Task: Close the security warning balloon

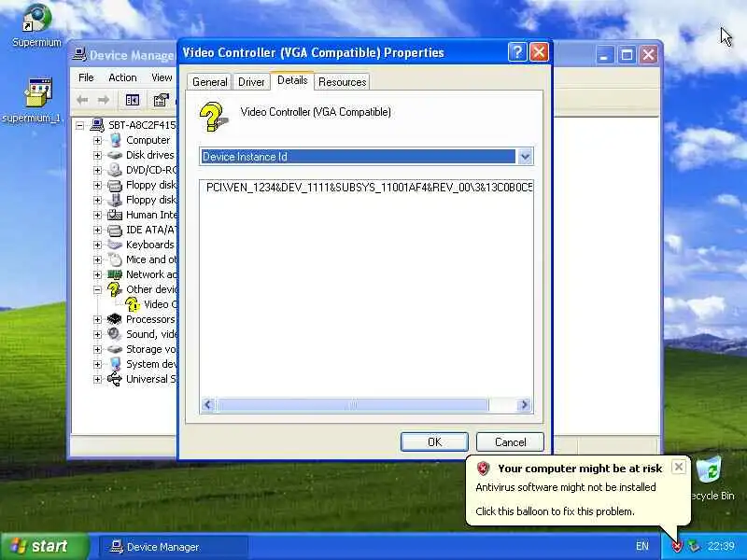Action: (x=679, y=467)
